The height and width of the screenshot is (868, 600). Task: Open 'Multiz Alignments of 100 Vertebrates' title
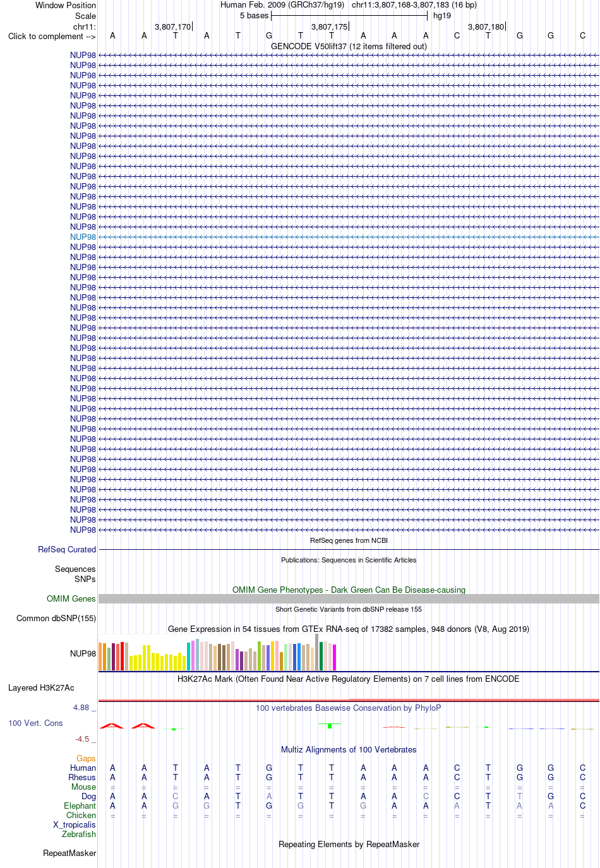(349, 749)
